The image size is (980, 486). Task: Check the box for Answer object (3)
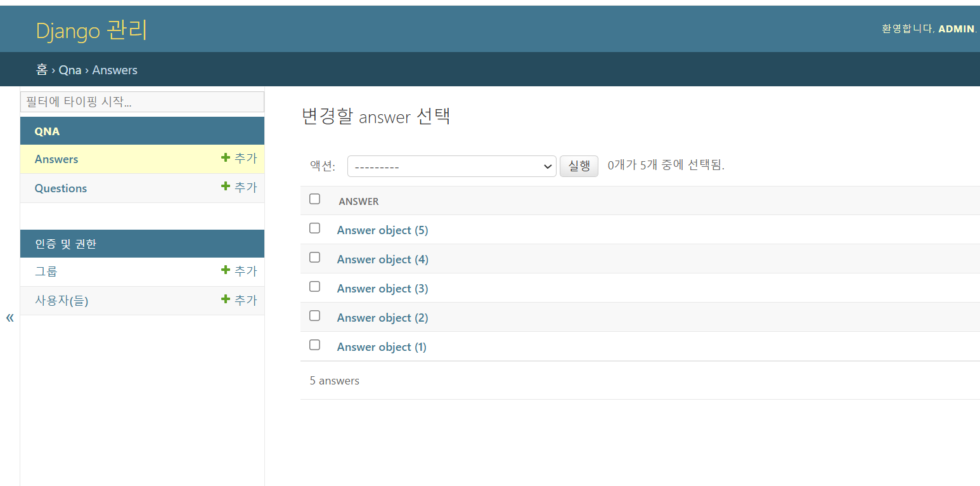click(314, 287)
